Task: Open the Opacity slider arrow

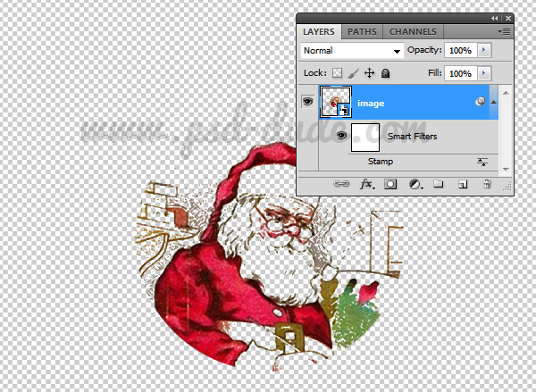Action: coord(484,50)
